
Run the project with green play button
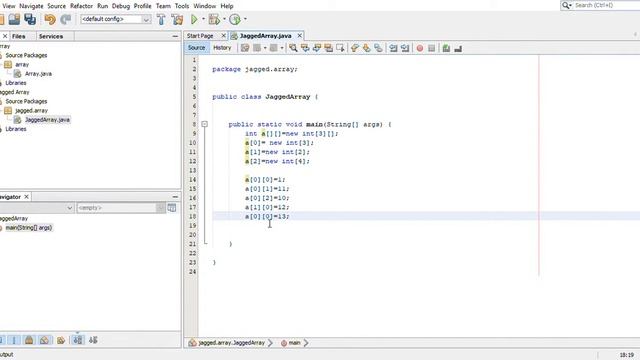(x=194, y=19)
